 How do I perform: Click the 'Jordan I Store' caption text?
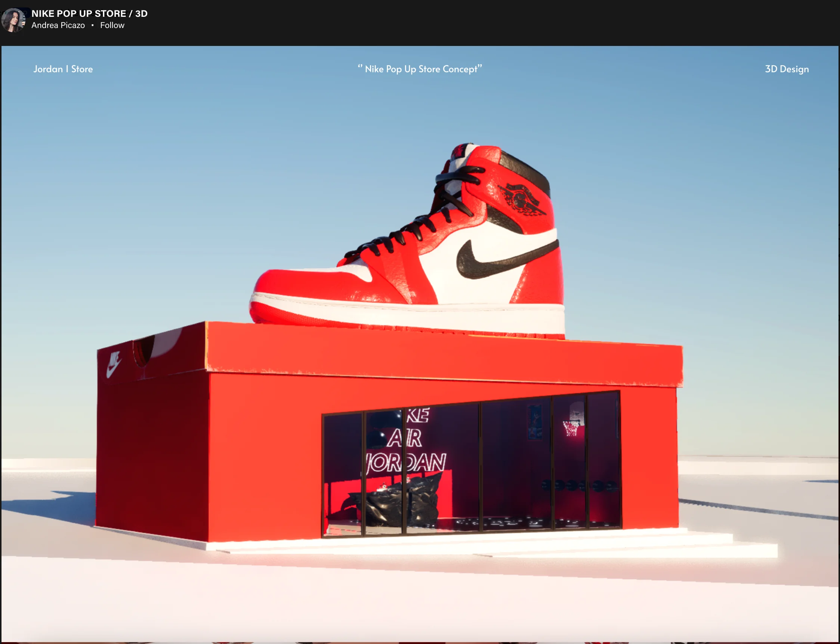[63, 69]
